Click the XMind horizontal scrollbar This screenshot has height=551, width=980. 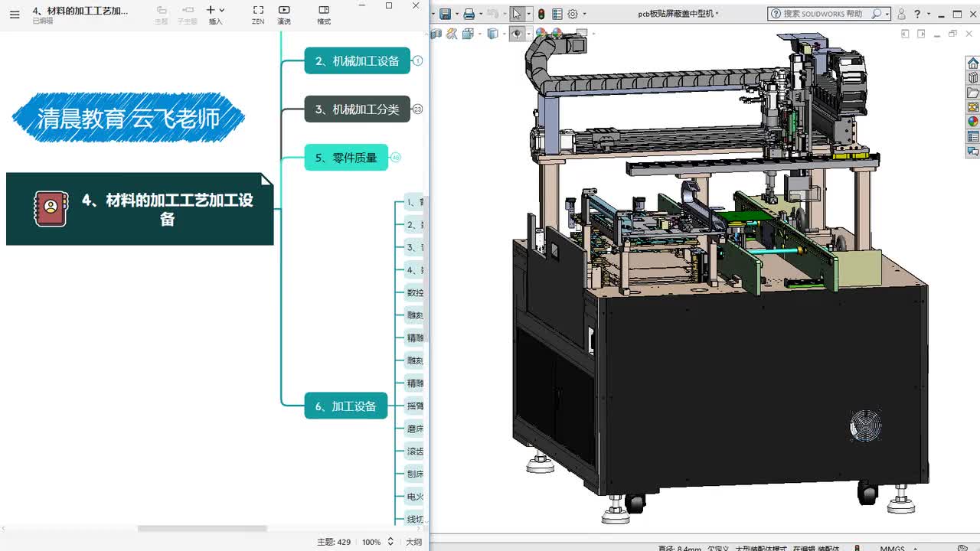(x=202, y=529)
